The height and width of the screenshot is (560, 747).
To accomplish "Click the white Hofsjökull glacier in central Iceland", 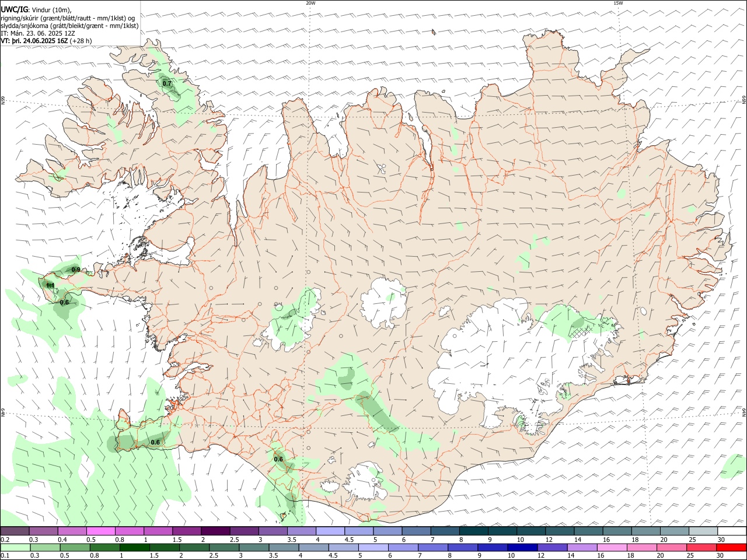I will click(x=383, y=302).
